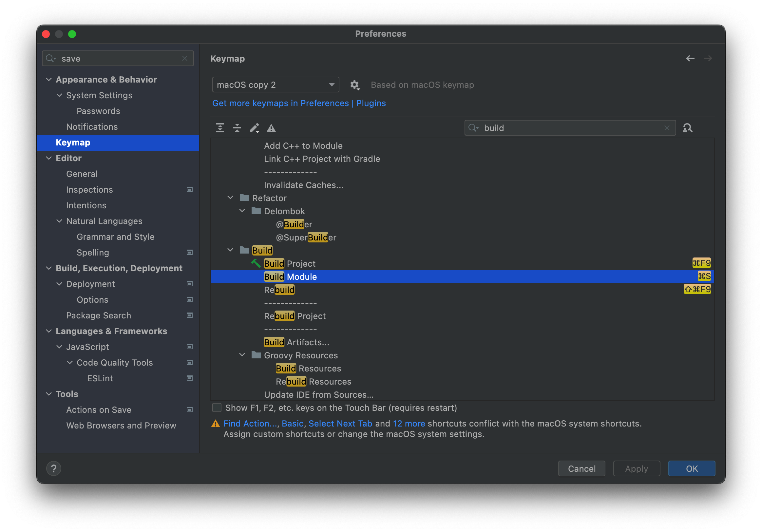Click the Get more keymaps Plugins link

299,103
